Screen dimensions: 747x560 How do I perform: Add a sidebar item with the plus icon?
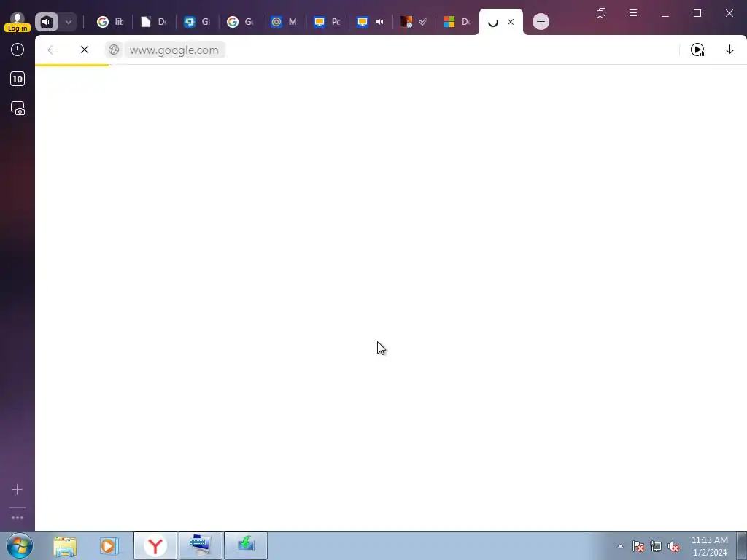[x=18, y=489]
